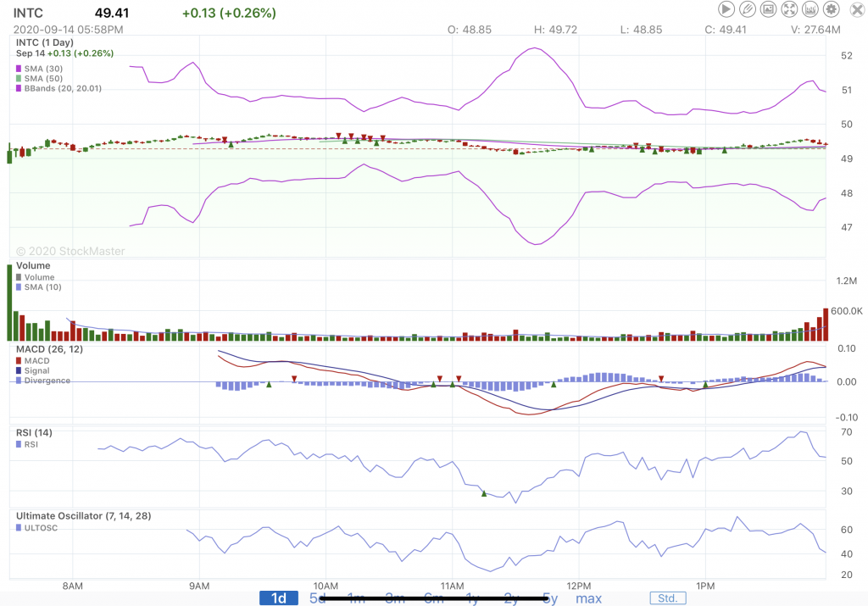Click the tall red volume bar at right
The width and height of the screenshot is (868, 606).
coord(825,325)
